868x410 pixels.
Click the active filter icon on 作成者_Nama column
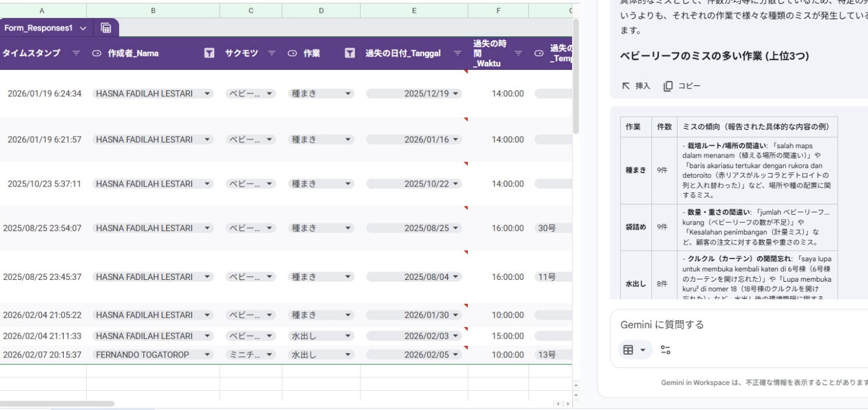coord(209,54)
